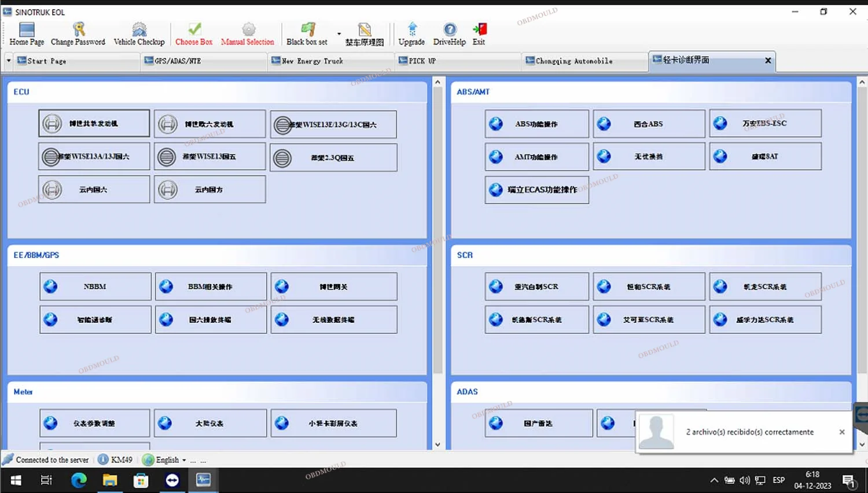
Task: Open the English language dropdown
Action: (x=184, y=460)
